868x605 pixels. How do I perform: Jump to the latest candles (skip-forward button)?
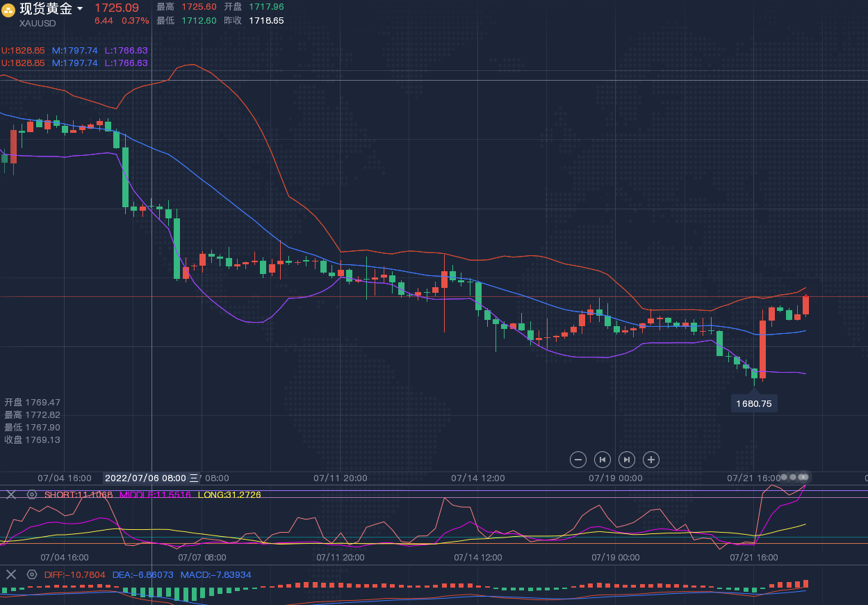coord(627,459)
